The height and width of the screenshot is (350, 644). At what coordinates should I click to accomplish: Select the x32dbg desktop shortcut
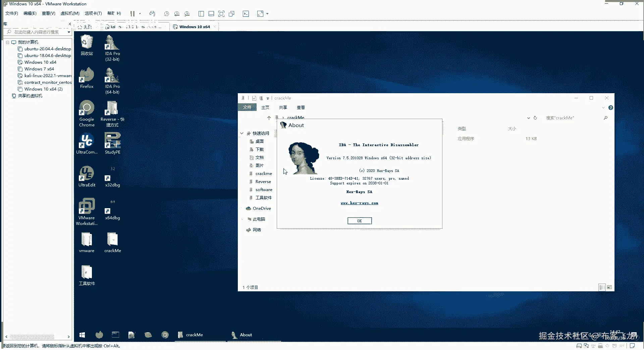coord(112,177)
